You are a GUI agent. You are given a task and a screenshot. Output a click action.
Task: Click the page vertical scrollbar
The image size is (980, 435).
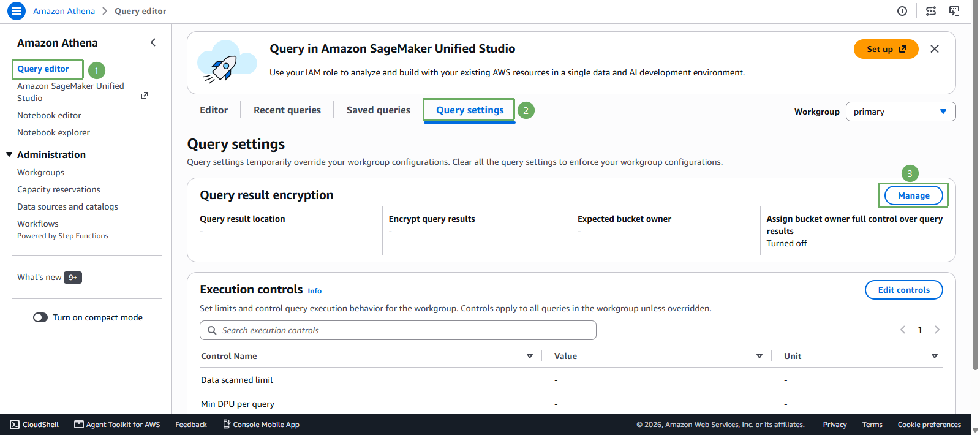pos(975,184)
